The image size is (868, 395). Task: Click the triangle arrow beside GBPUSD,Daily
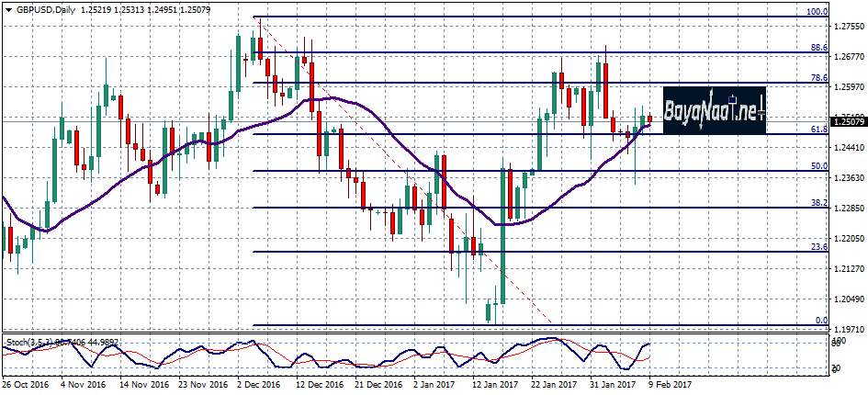point(7,10)
